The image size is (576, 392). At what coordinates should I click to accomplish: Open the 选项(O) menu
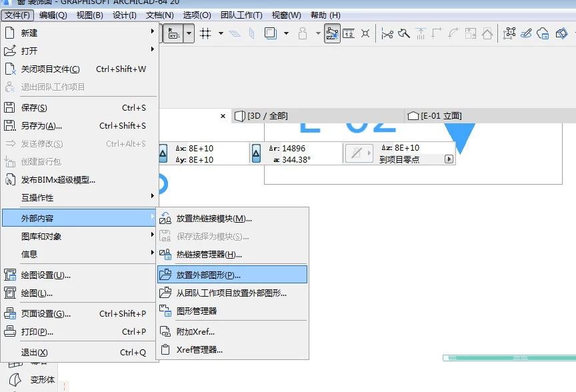(197, 15)
